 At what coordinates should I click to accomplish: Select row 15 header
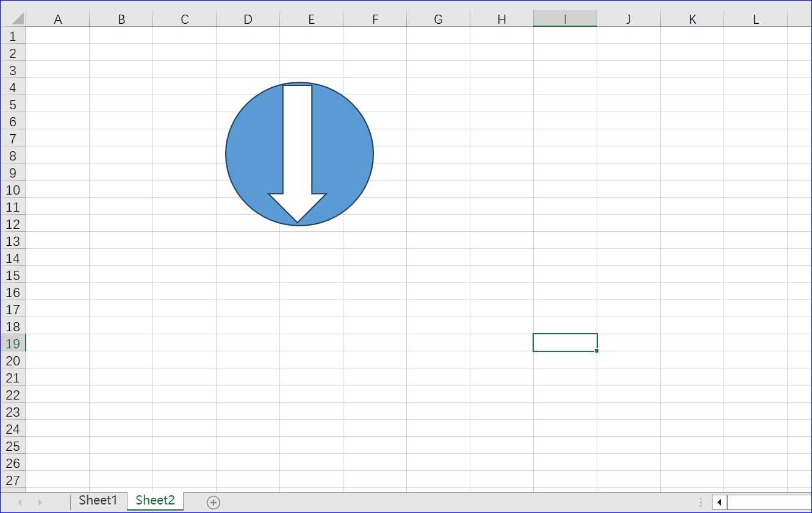coord(13,275)
